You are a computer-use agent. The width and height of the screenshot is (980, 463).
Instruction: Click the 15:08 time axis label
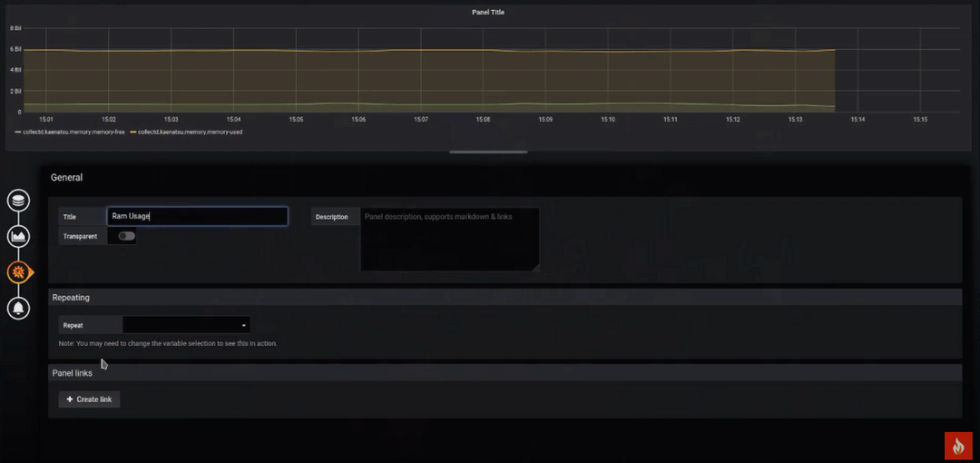[483, 119]
